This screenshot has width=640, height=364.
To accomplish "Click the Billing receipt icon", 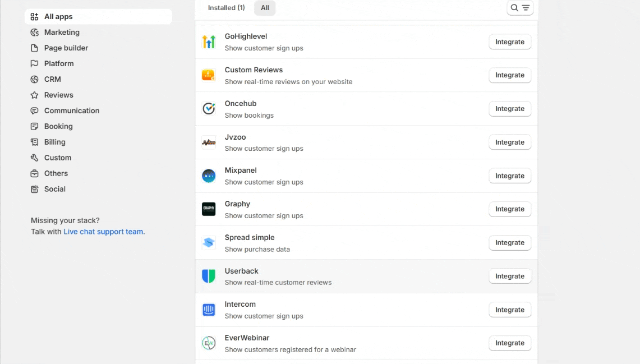I will coord(34,142).
